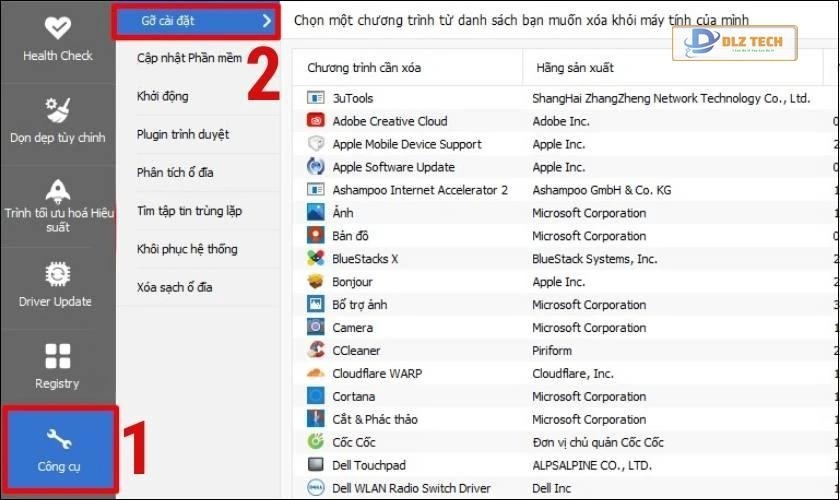Image resolution: width=840 pixels, height=500 pixels.
Task: Select the Công cụ wrench icon
Action: pyautogui.click(x=57, y=437)
